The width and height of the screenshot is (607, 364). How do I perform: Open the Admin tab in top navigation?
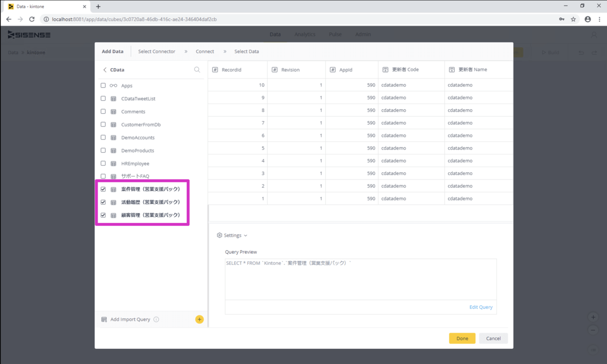click(x=363, y=34)
